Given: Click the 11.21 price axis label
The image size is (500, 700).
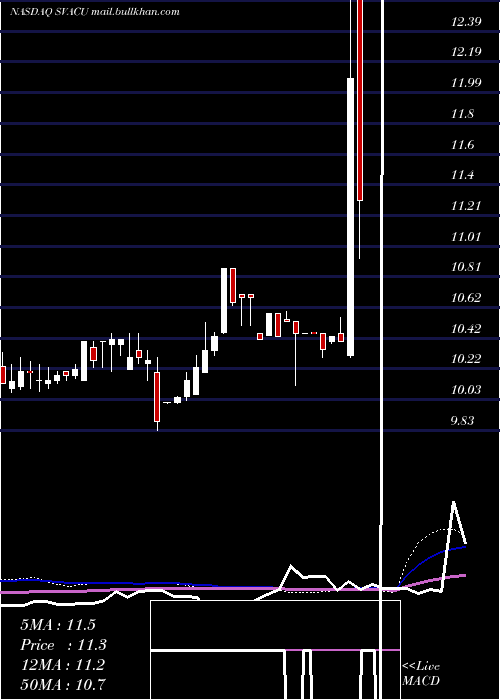Looking at the screenshot, I should coord(466,206).
